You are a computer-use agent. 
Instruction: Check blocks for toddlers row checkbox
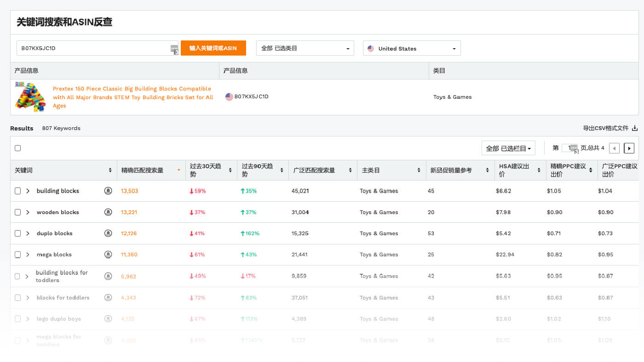(x=17, y=297)
